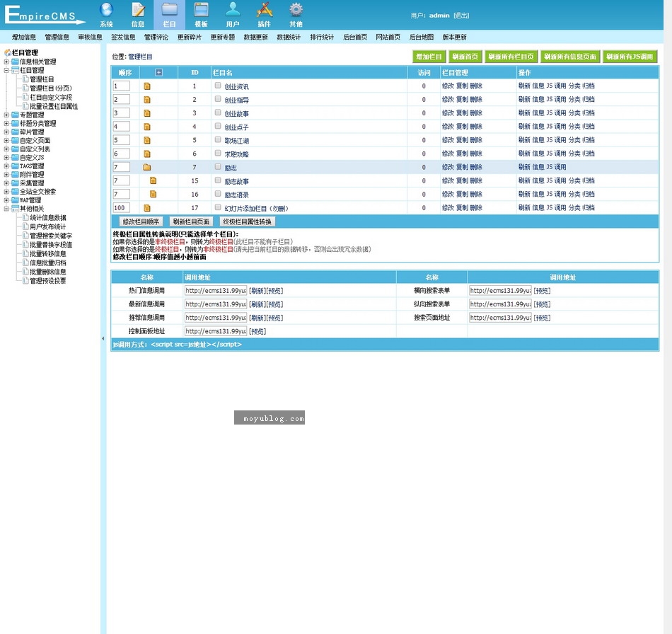Image resolution: width=672 pixels, height=634 pixels.
Task: Tick the 创业指导 checkbox
Action: (218, 99)
